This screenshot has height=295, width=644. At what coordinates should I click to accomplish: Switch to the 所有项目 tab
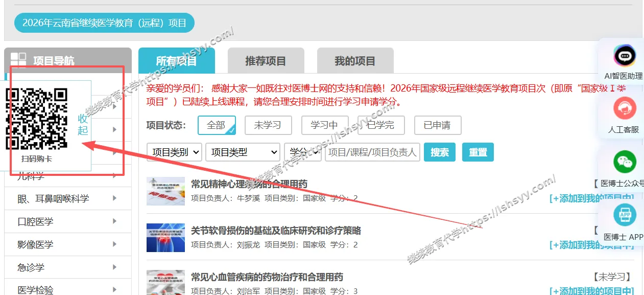tap(177, 61)
